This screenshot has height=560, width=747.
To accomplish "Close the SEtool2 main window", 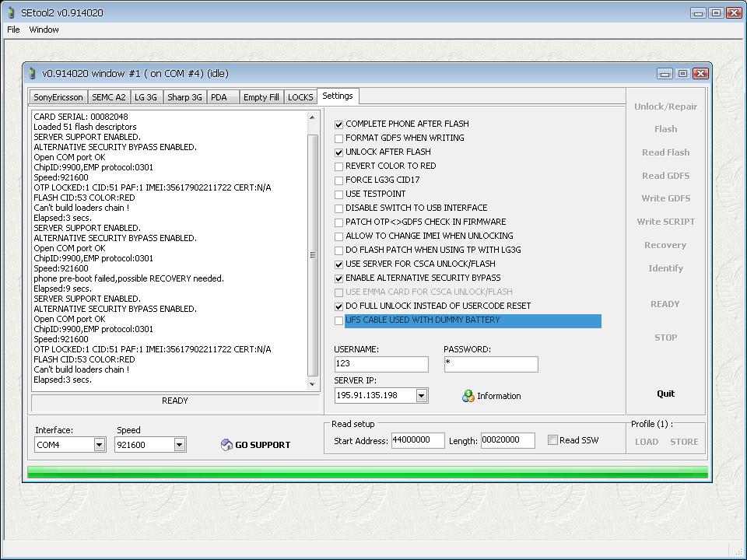I will pos(734,13).
